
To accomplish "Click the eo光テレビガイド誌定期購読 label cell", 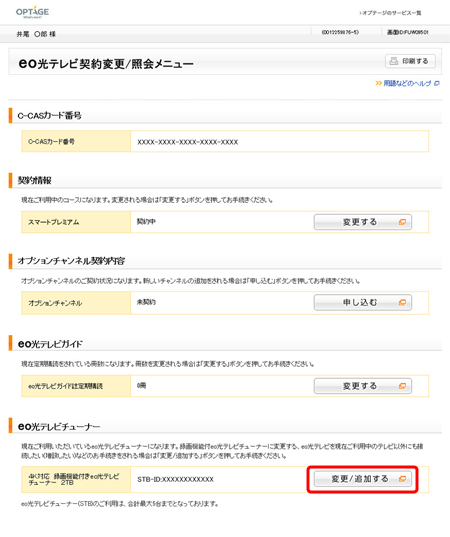I will click(76, 386).
